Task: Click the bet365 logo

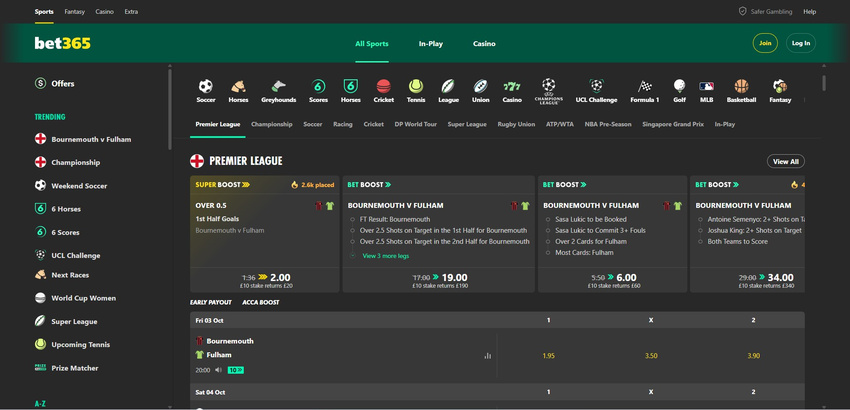Action: point(62,43)
